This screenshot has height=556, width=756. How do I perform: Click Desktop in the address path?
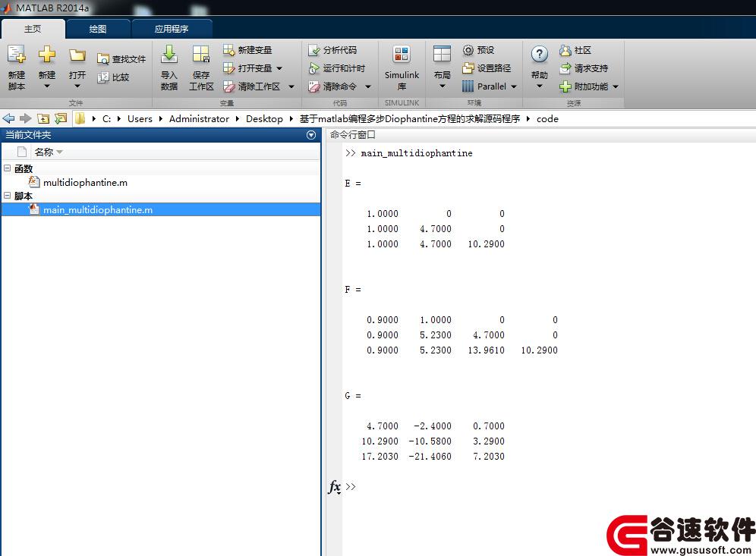(264, 118)
